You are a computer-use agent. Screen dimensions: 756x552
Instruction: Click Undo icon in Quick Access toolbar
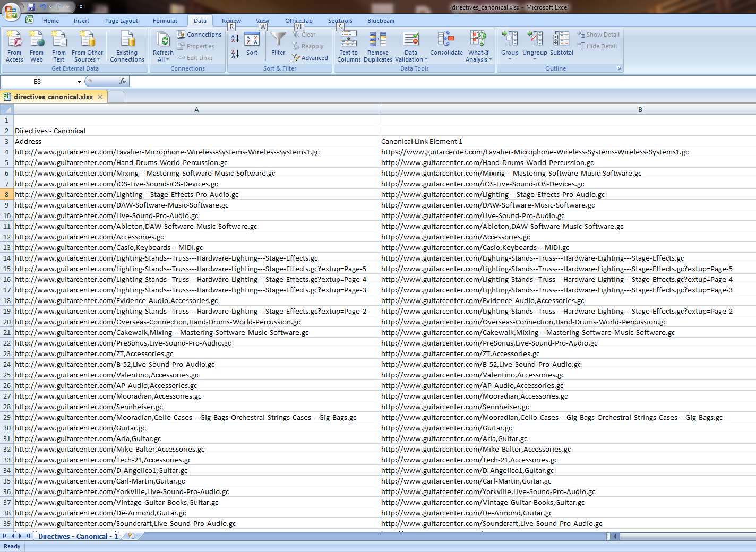coord(42,7)
